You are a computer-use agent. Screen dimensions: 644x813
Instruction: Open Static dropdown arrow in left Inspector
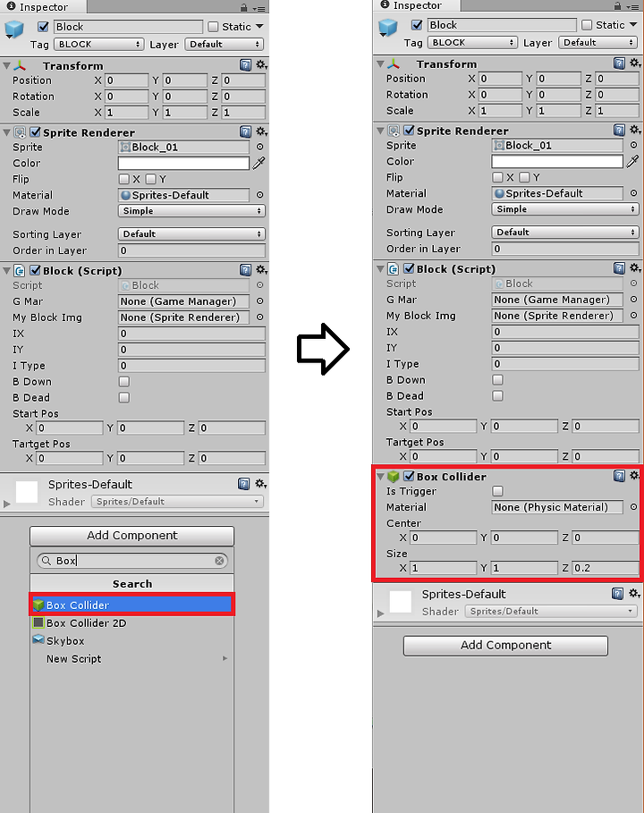[259, 26]
